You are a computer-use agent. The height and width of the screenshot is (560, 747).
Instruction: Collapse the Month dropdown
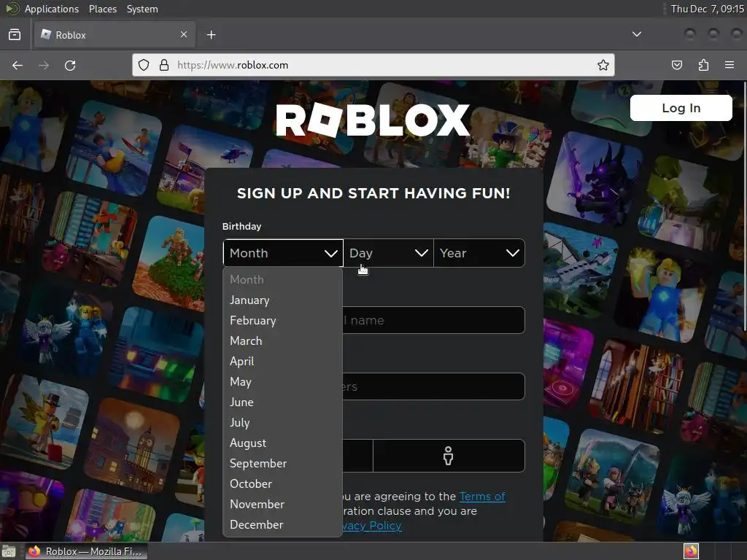283,253
